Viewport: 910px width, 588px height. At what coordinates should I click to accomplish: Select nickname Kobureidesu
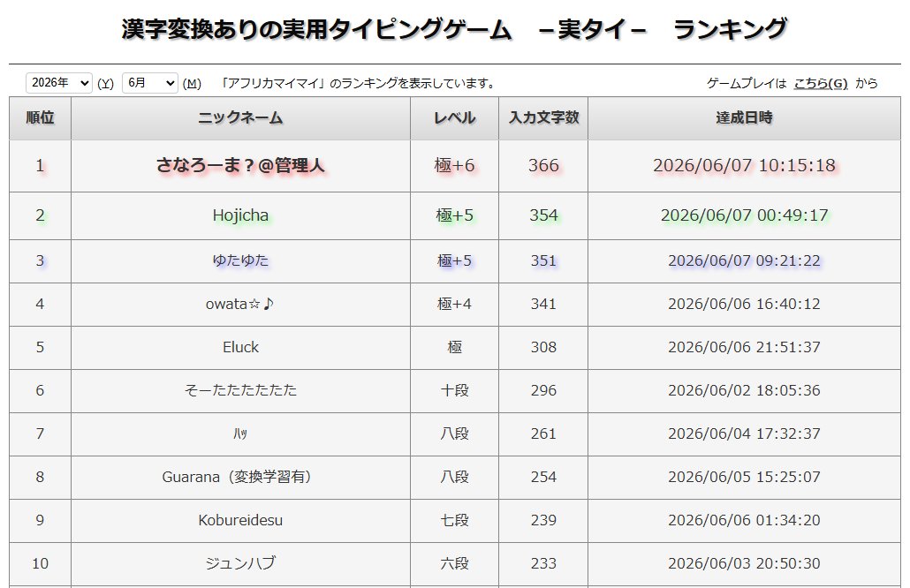[240, 520]
